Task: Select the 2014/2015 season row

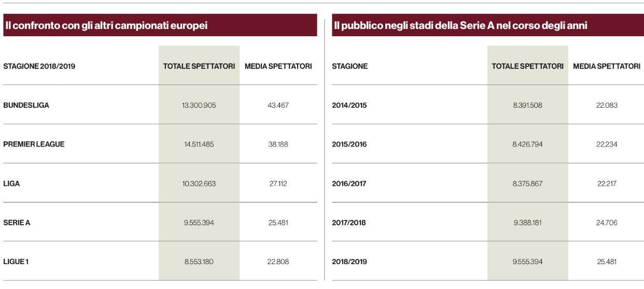Action: [487, 105]
